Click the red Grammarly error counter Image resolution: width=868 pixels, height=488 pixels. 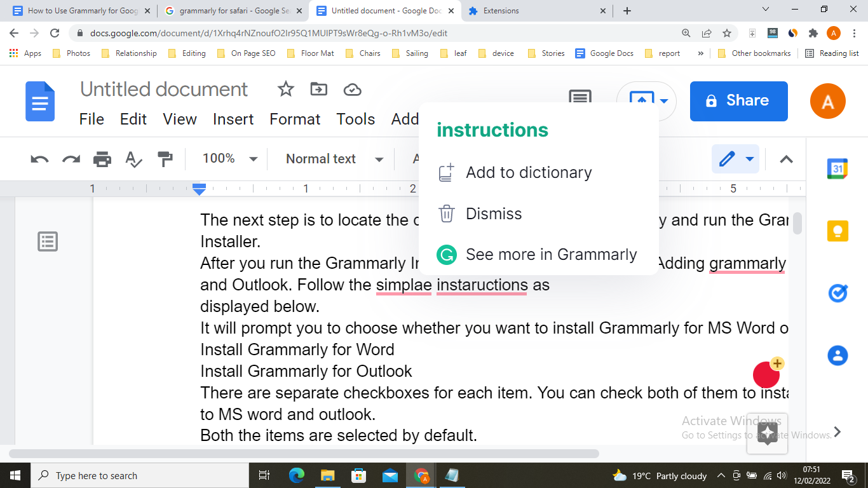[x=766, y=374]
